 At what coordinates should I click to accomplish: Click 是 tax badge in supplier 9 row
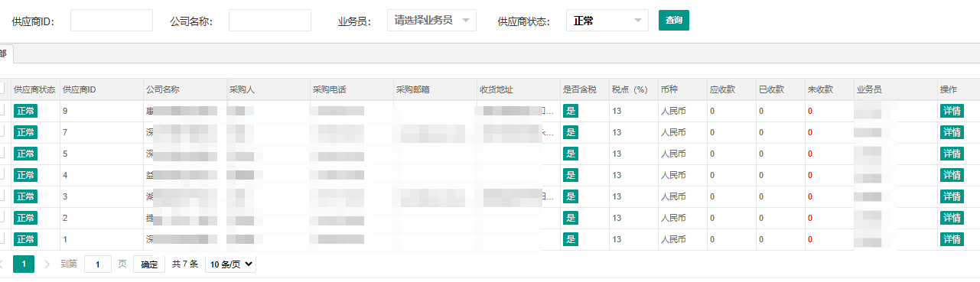(x=571, y=111)
